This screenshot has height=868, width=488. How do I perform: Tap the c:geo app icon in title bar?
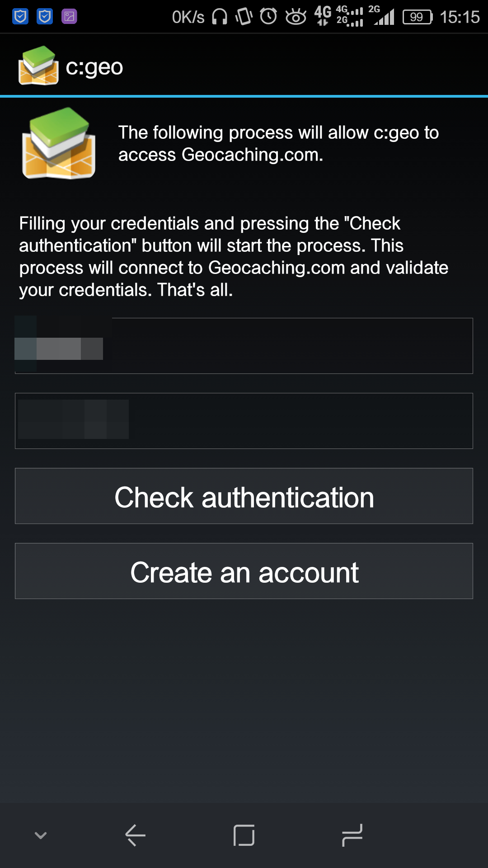38,66
